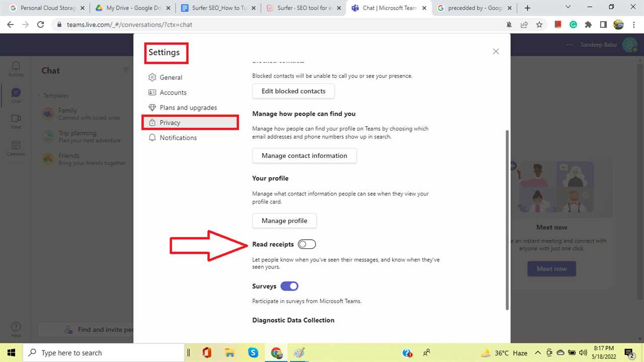The width and height of the screenshot is (644, 362).
Task: Click the Grammarly extension icon in Chrome
Action: (573, 24)
